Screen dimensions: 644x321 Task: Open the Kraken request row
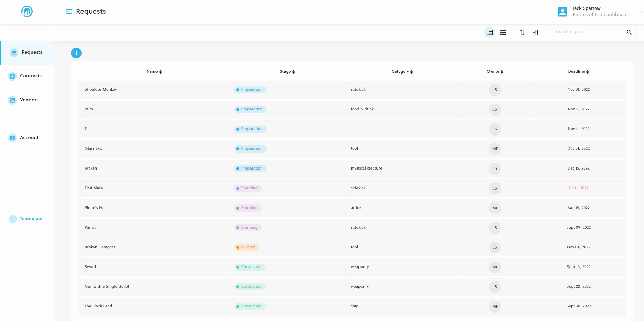[91, 168]
